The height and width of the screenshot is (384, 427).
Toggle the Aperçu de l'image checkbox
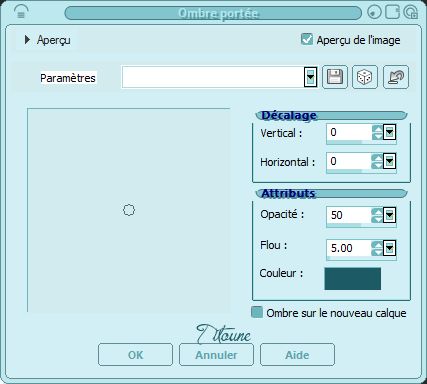coord(306,39)
